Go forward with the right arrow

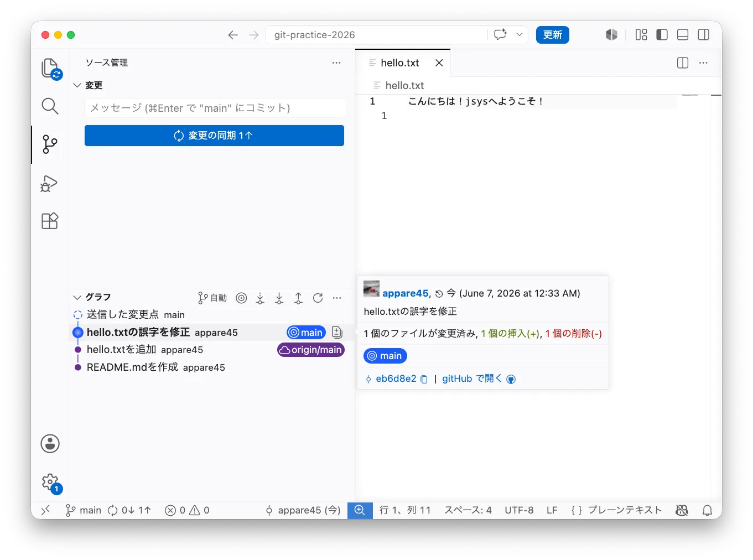(254, 35)
